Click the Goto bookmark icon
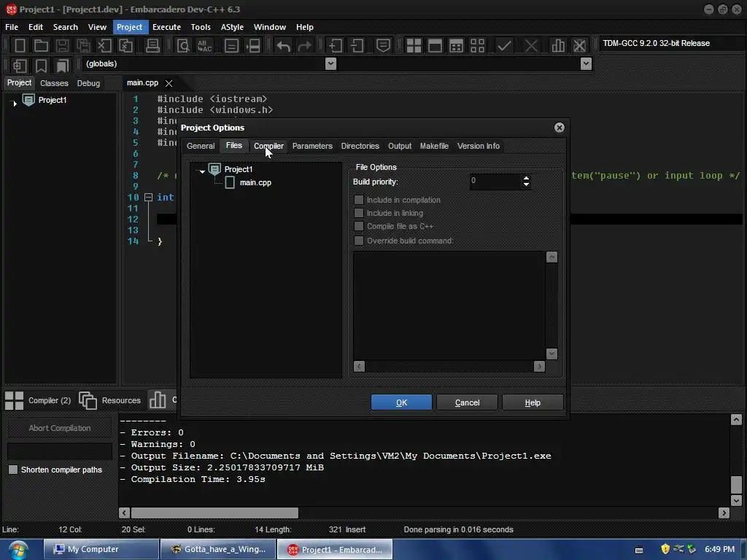Image resolution: width=747 pixels, height=560 pixels. point(63,65)
